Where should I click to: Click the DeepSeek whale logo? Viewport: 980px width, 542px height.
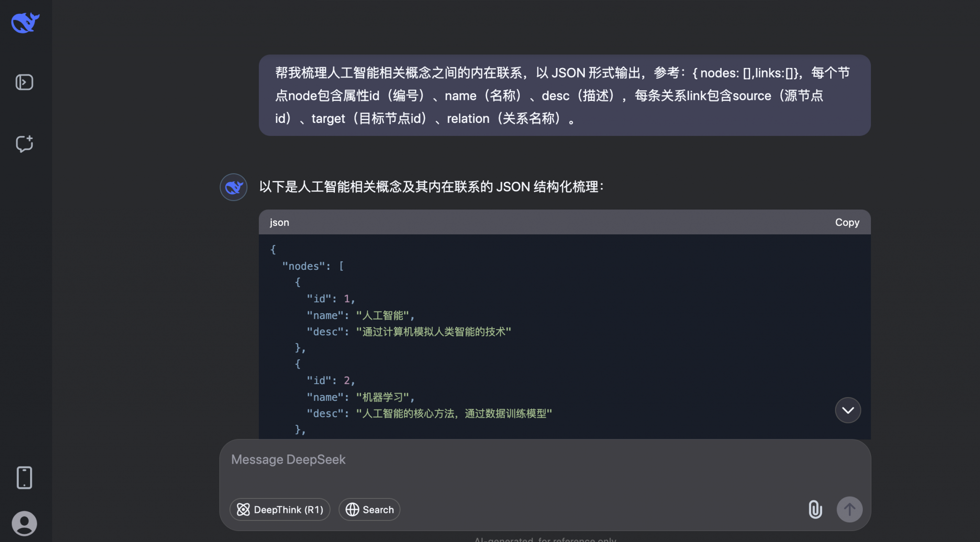pyautogui.click(x=24, y=22)
